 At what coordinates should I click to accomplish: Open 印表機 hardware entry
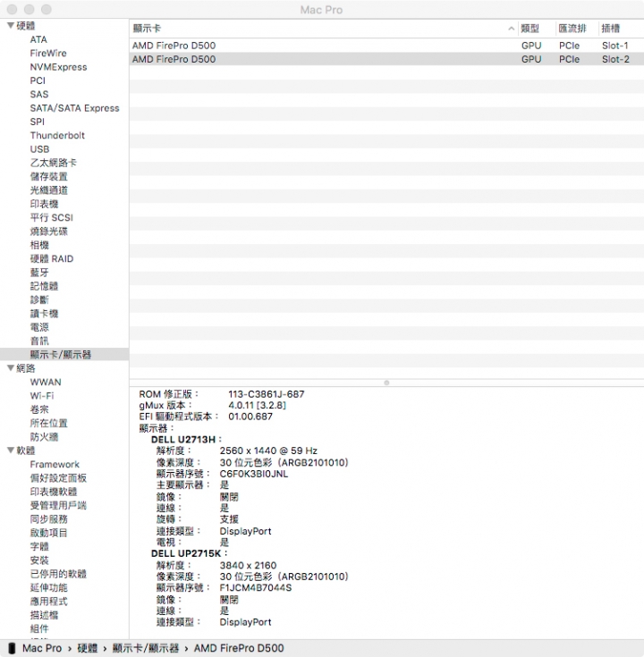point(44,204)
